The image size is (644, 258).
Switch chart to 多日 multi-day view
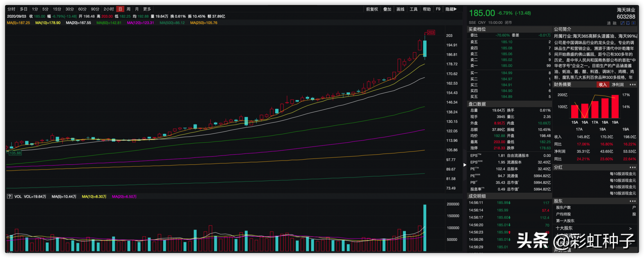pyautogui.click(x=24, y=9)
